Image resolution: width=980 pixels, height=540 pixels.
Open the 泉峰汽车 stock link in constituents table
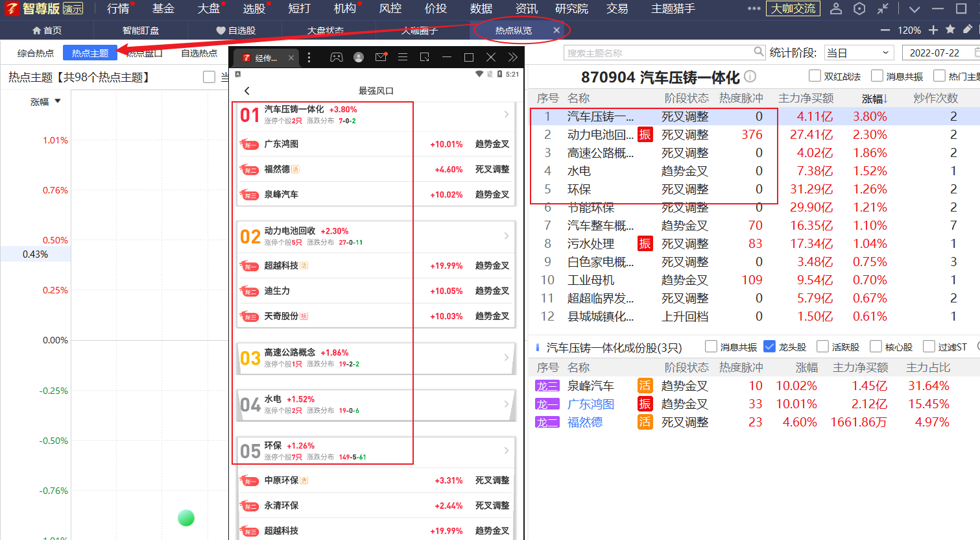(x=591, y=386)
